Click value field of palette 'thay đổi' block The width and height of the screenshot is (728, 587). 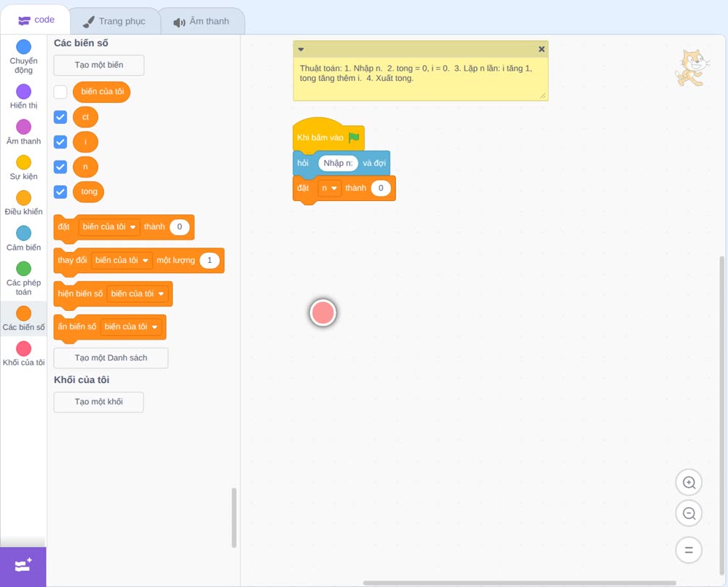[x=210, y=260]
